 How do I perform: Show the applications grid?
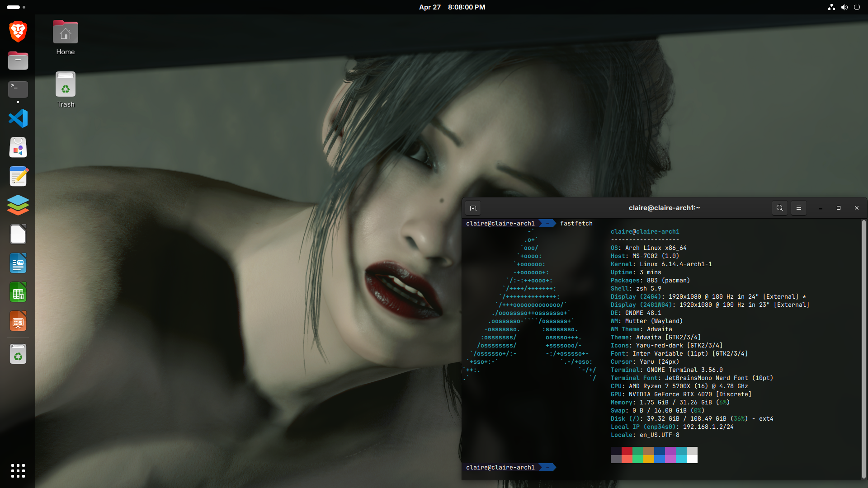pyautogui.click(x=18, y=471)
